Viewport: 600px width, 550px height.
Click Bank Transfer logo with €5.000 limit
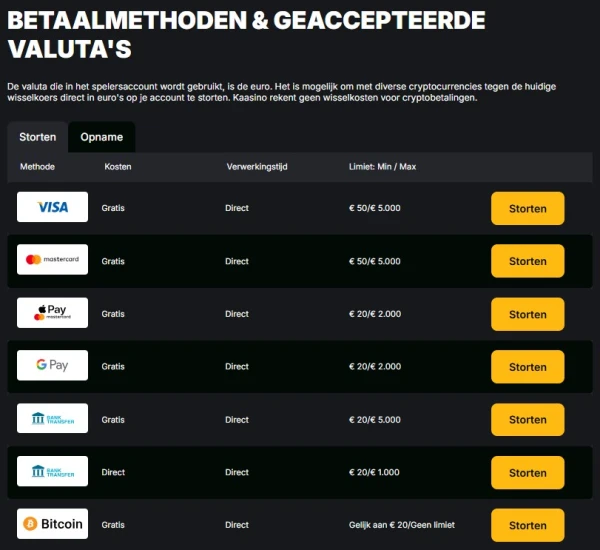52,419
